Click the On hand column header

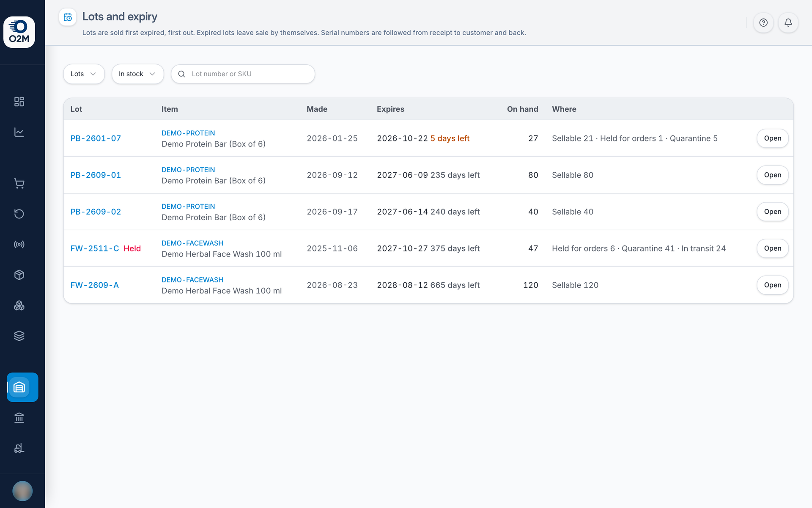pyautogui.click(x=522, y=109)
